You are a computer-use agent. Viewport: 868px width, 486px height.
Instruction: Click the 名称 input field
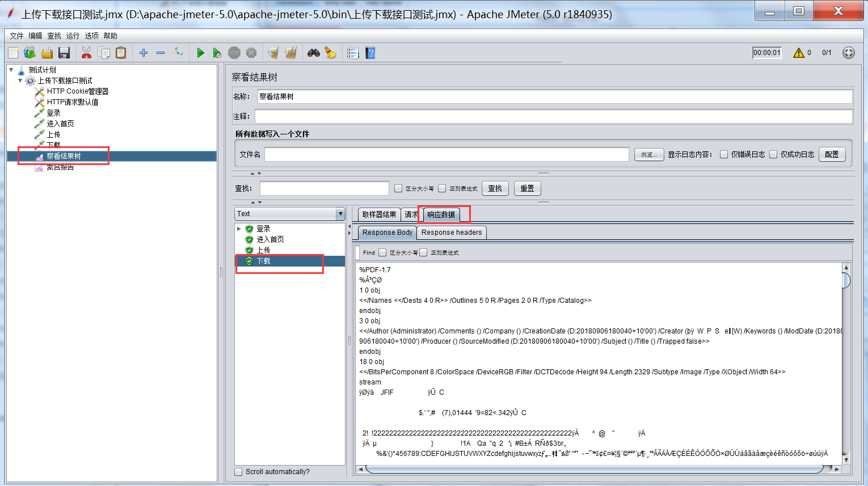pyautogui.click(x=555, y=96)
